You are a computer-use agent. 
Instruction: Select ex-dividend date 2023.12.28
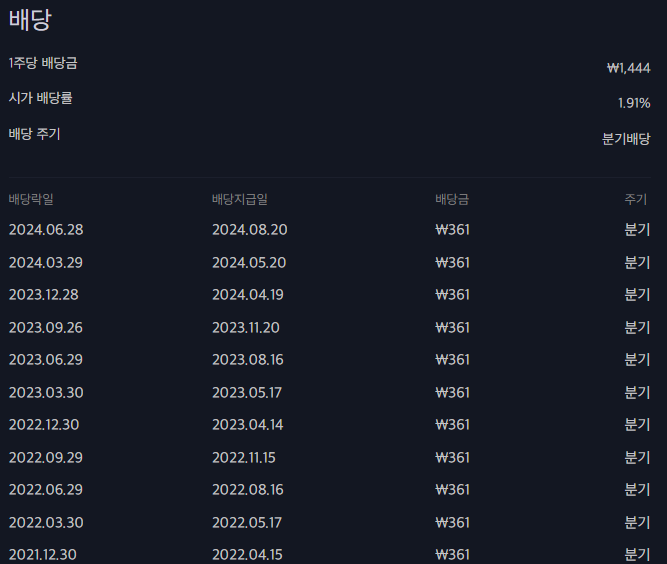(44, 295)
